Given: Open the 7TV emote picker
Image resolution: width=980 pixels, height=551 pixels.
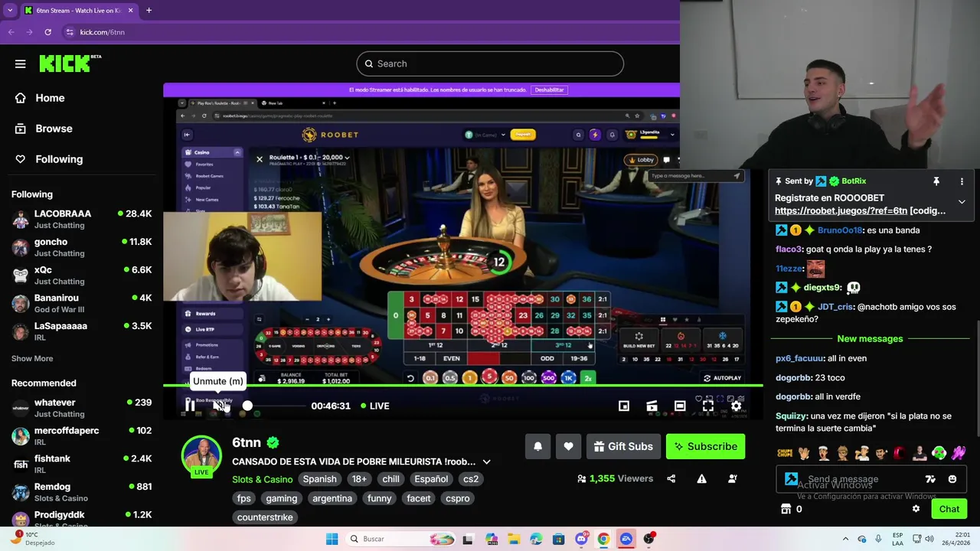Looking at the screenshot, I should (930, 479).
